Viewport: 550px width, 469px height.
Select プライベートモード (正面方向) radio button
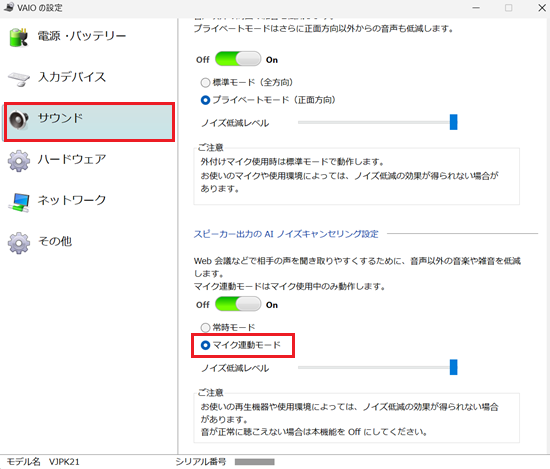click(x=205, y=100)
